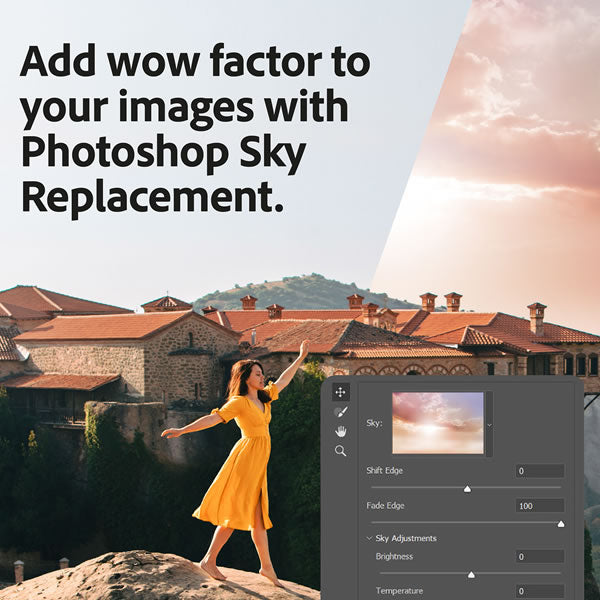
Task: Click the Shift Edge label
Action: tap(385, 471)
